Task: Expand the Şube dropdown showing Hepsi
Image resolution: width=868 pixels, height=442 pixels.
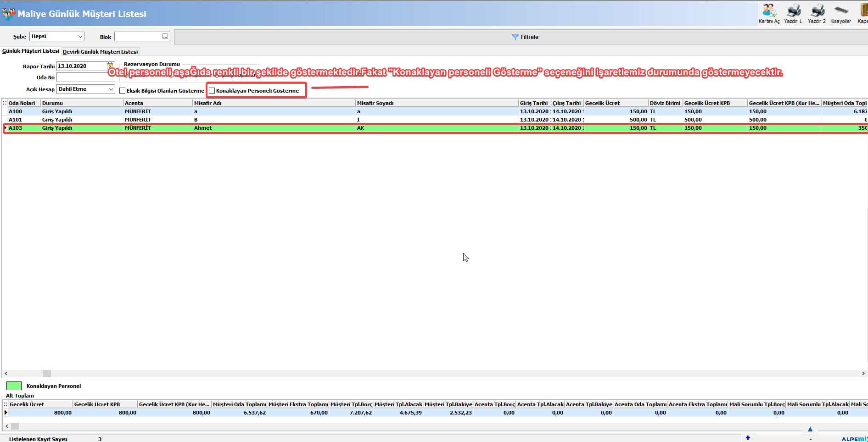Action: pos(80,37)
